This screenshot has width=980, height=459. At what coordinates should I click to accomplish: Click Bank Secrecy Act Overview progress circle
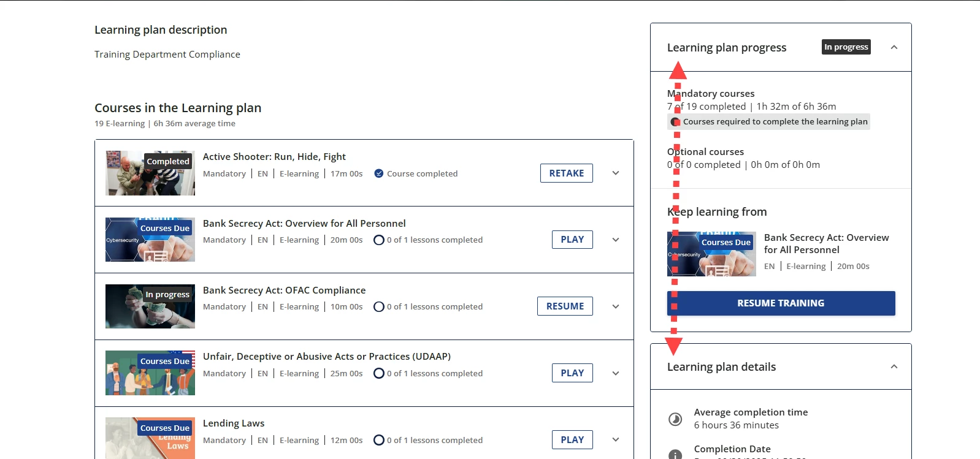379,240
